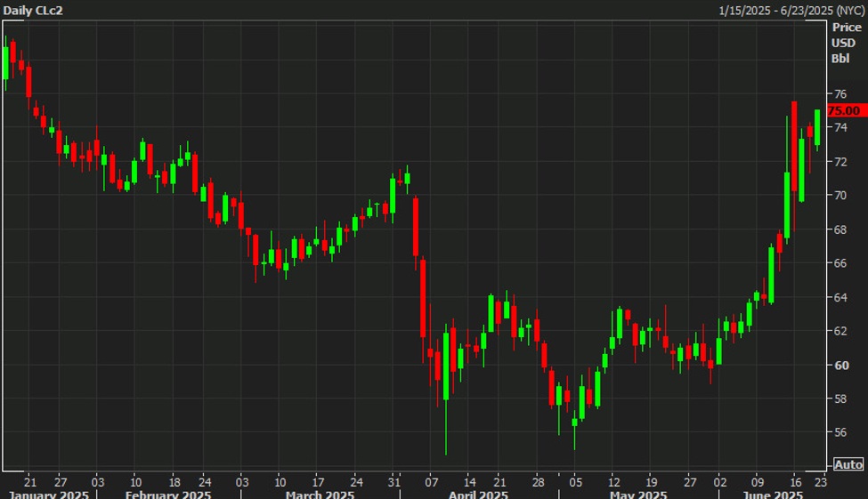Click the 56 price axis level

839,432
